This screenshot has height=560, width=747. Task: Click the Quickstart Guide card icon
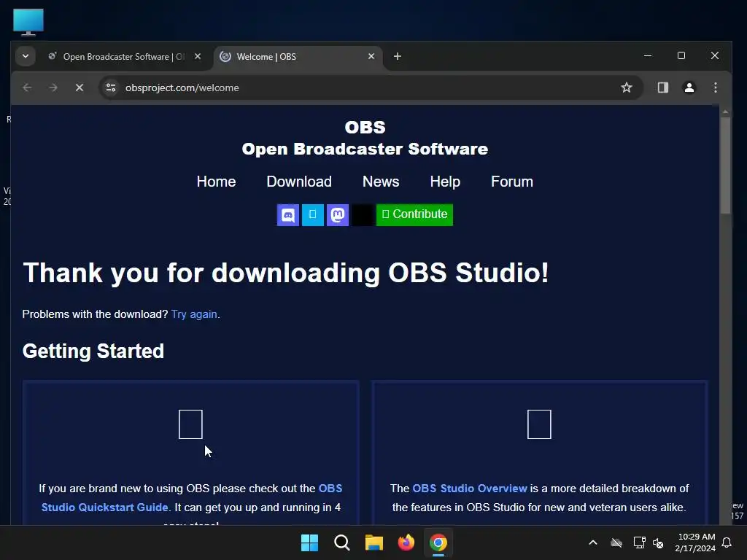190,424
